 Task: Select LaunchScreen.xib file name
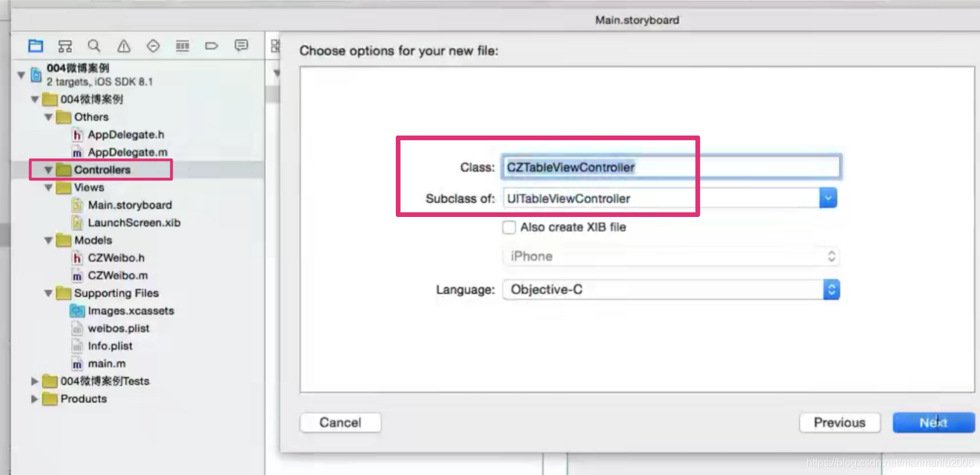[134, 223]
